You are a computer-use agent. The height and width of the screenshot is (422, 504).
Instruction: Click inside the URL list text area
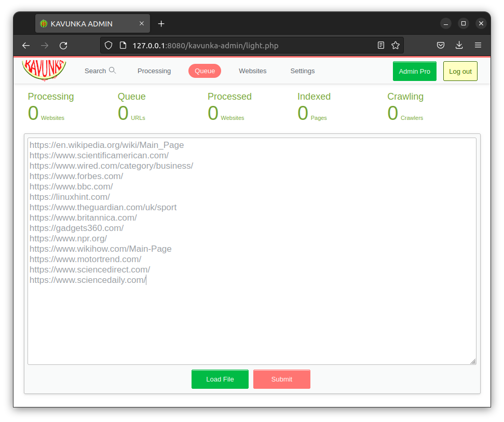(252, 322)
